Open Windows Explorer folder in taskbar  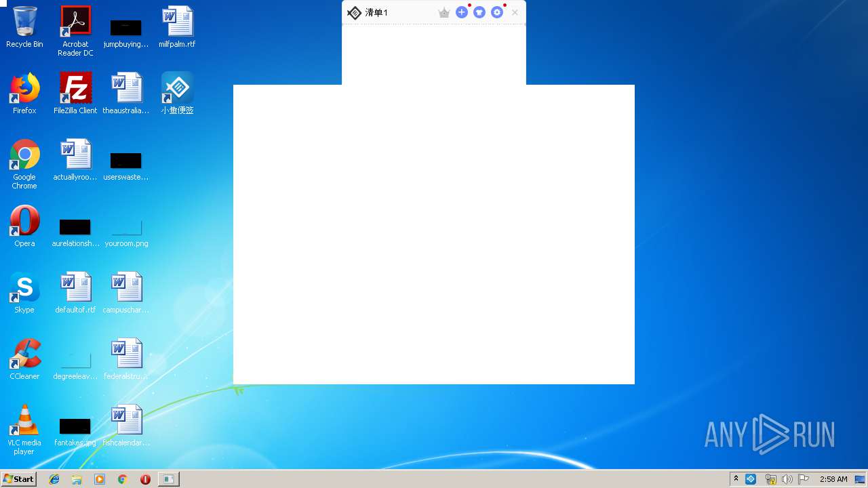(x=77, y=479)
